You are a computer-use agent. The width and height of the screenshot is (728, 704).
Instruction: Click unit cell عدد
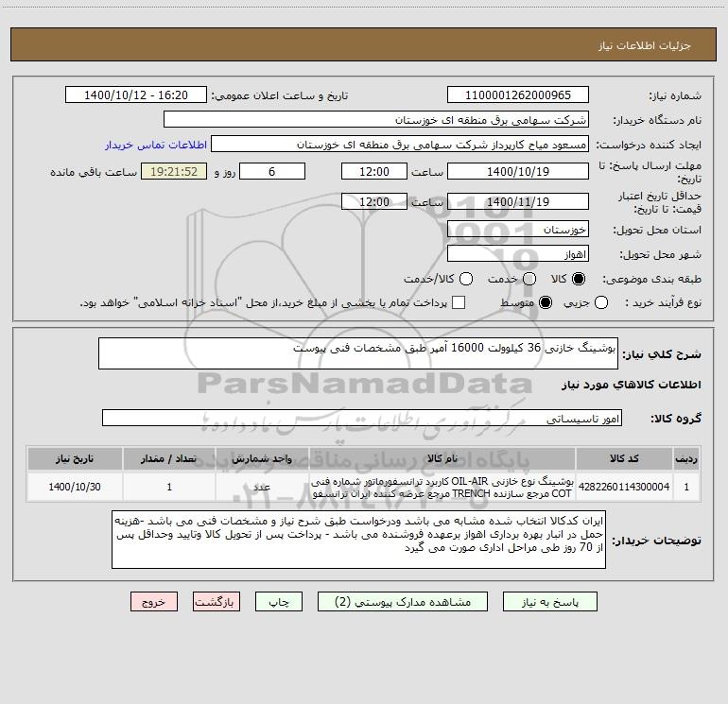click(x=262, y=487)
